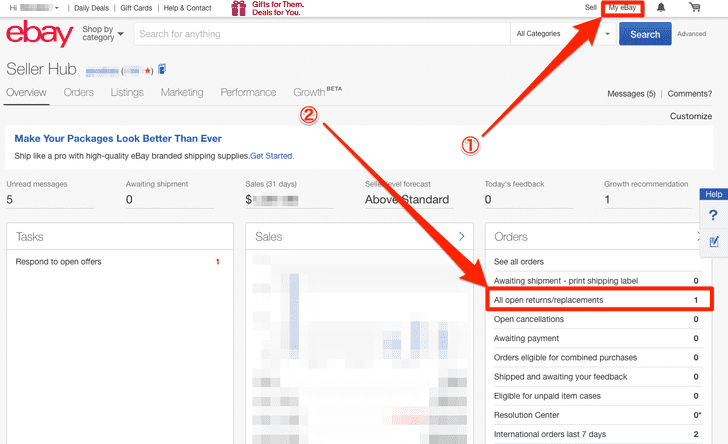Click the Customize link
Image resolution: width=728 pixels, height=444 pixels.
click(x=690, y=116)
